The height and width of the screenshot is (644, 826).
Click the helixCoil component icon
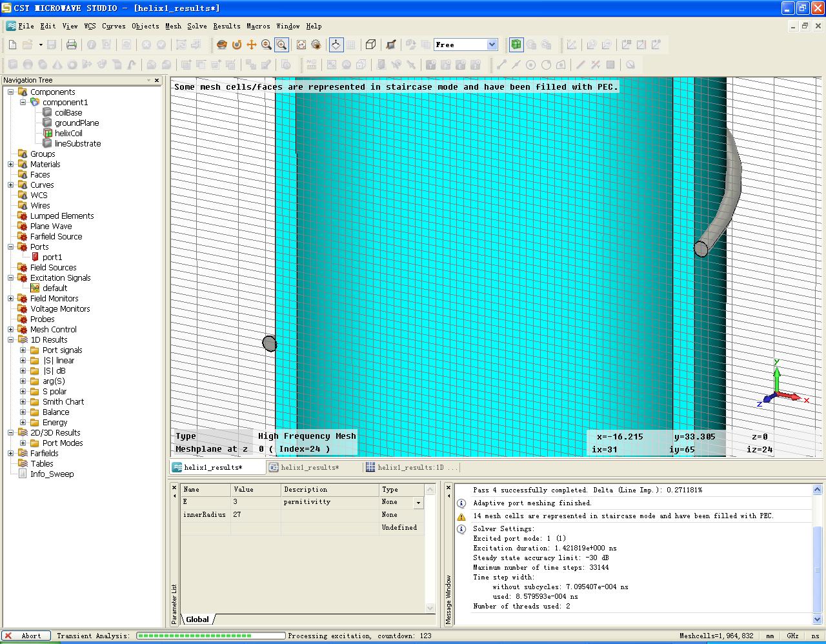coord(47,134)
